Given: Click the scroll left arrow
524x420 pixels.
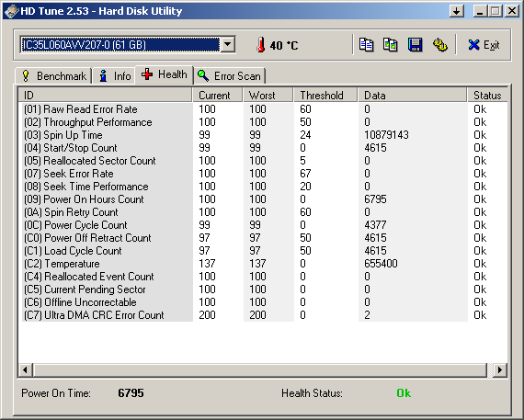Looking at the screenshot, I should [x=25, y=369].
